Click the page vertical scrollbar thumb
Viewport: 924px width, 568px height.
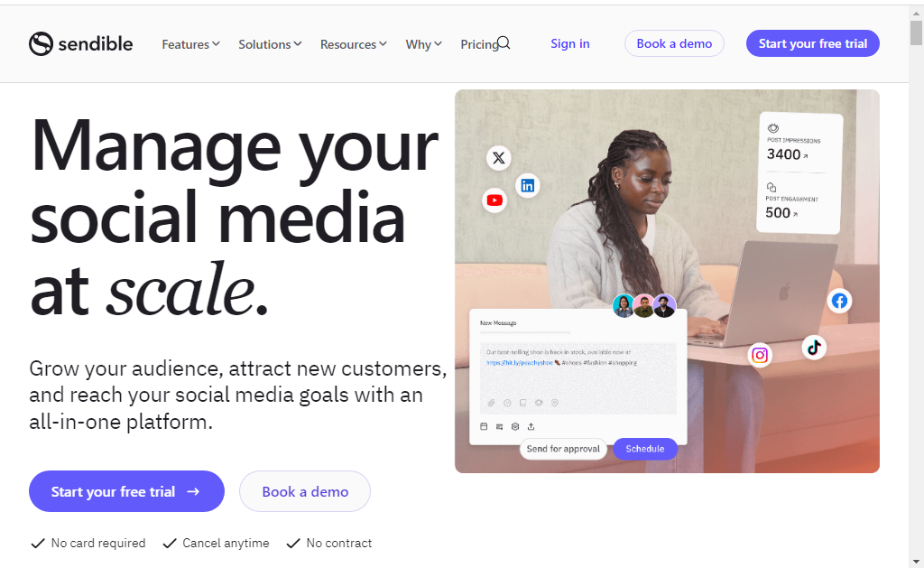click(x=916, y=33)
